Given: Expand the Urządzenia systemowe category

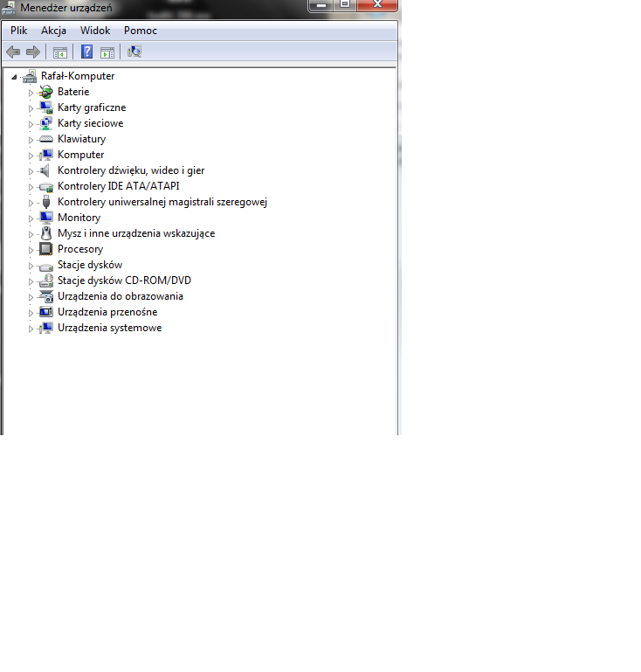Looking at the screenshot, I should [x=31, y=329].
